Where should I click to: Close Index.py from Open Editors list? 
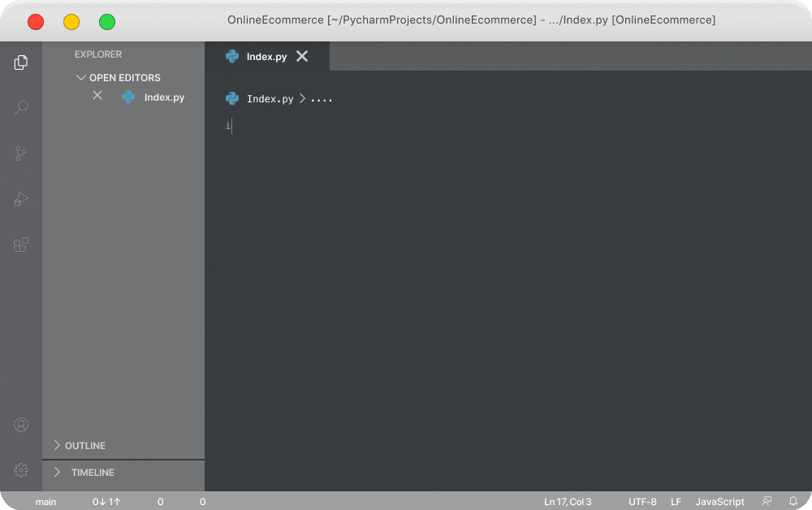(97, 96)
